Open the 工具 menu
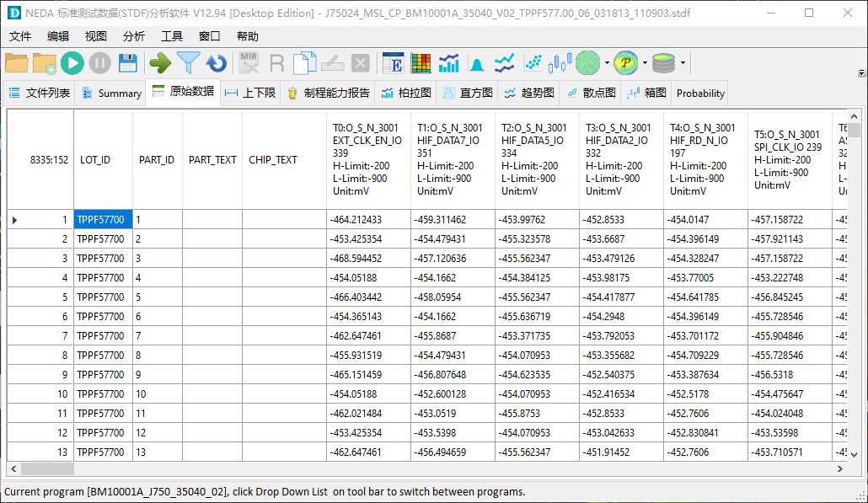This screenshot has height=503, width=868. point(172,36)
